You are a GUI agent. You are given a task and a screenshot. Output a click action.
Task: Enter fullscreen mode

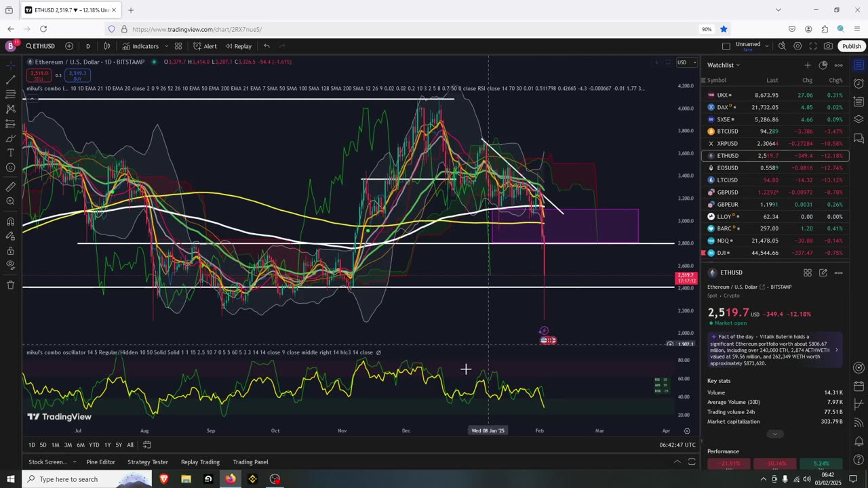(x=813, y=46)
